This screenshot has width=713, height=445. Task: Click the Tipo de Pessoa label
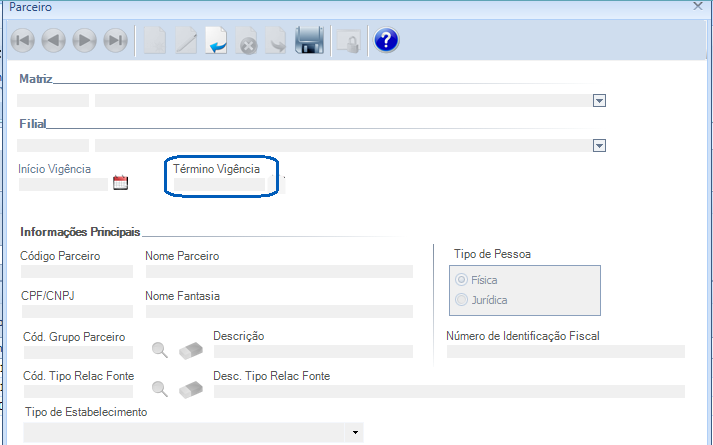(492, 254)
